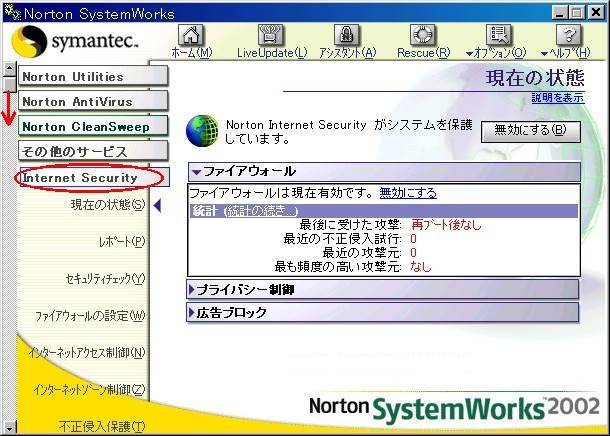Open インターネットゾーン制御(Z) sub-item

pos(89,389)
